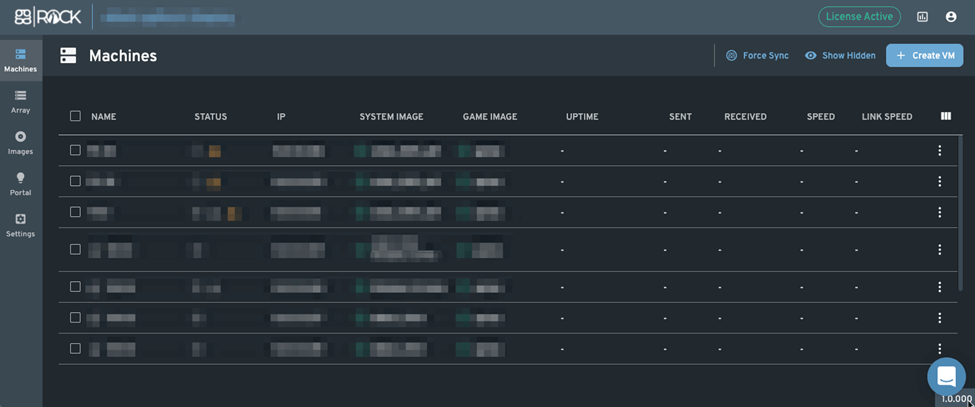Sort by the NAME column header

click(103, 117)
